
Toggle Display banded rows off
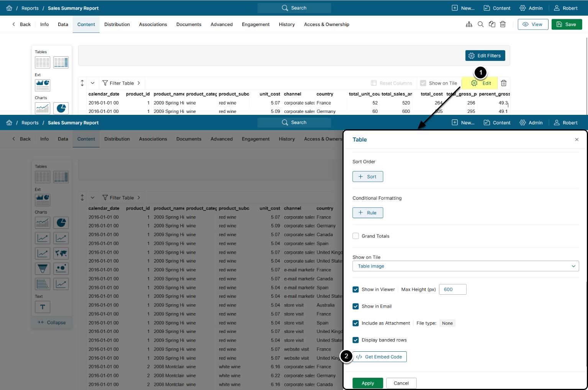coord(355,340)
